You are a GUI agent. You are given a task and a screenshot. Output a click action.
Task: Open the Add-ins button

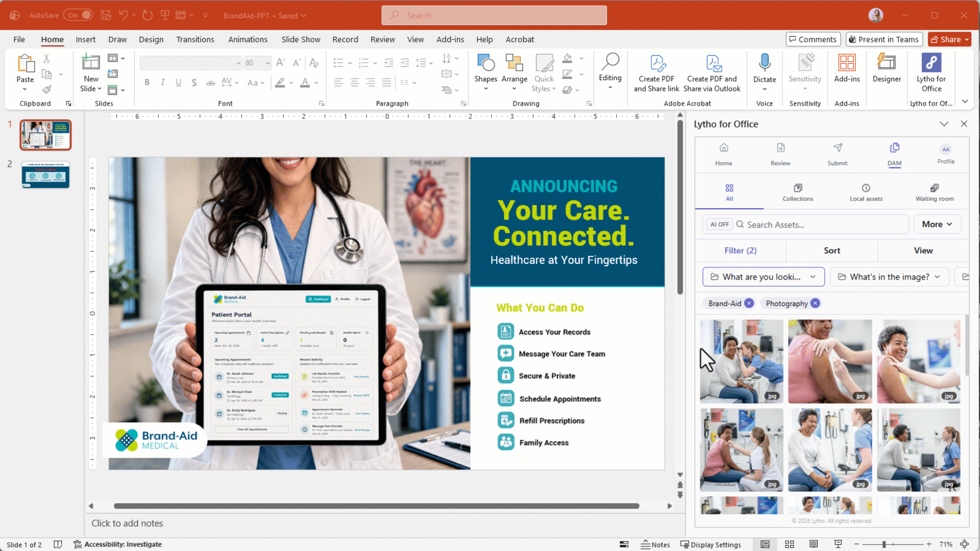(847, 69)
